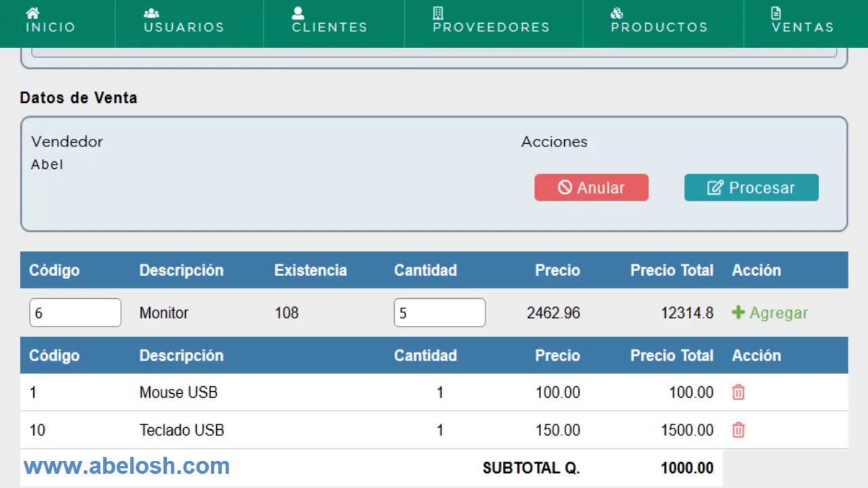This screenshot has height=488, width=868.
Task: Click the Teclado USB price 150.00
Action: point(557,430)
